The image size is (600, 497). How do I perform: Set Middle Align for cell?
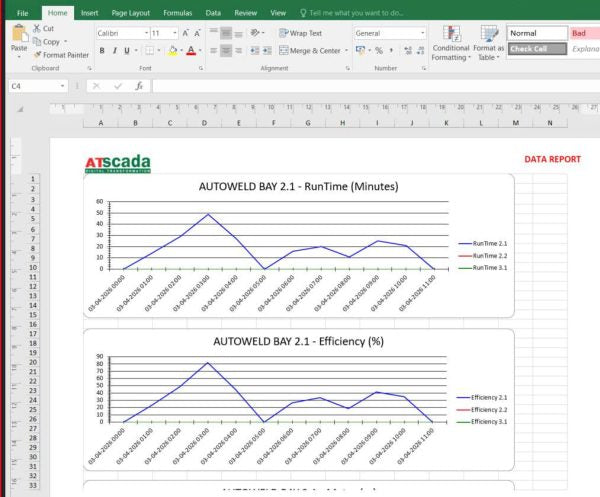coord(226,33)
